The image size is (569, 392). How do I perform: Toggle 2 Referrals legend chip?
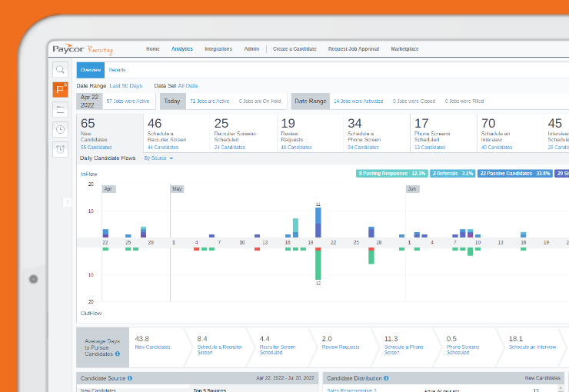point(453,174)
